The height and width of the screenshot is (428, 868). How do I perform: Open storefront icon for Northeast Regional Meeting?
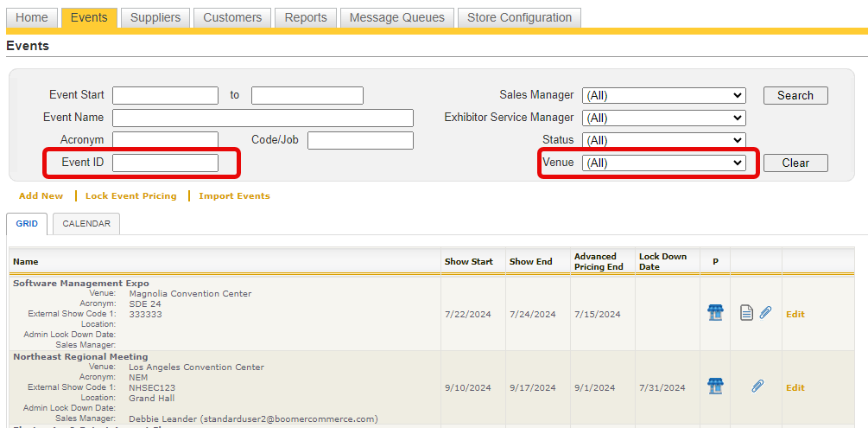715,386
